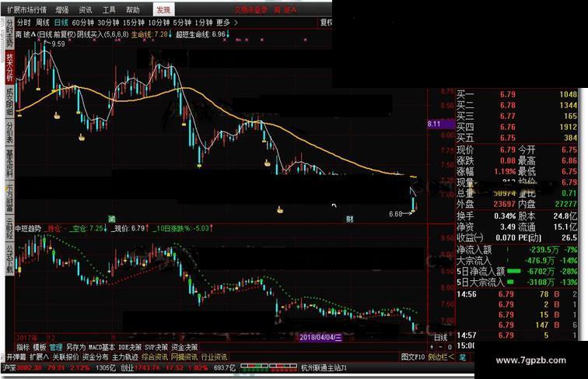
Task: Click the 另存为 button
Action: (75, 347)
